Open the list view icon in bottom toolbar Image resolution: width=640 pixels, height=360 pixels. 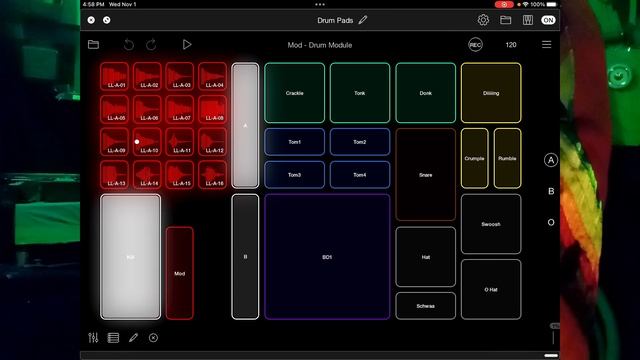(x=113, y=338)
